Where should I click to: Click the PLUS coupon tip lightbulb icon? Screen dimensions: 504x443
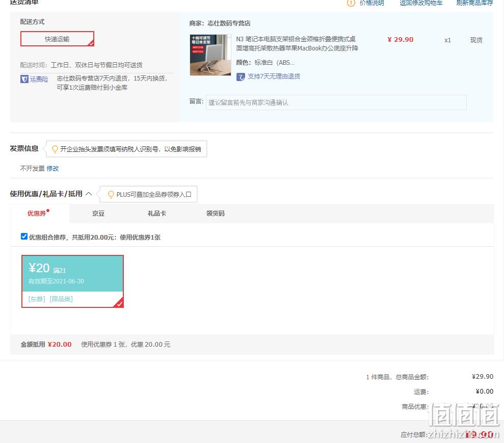click(x=111, y=194)
